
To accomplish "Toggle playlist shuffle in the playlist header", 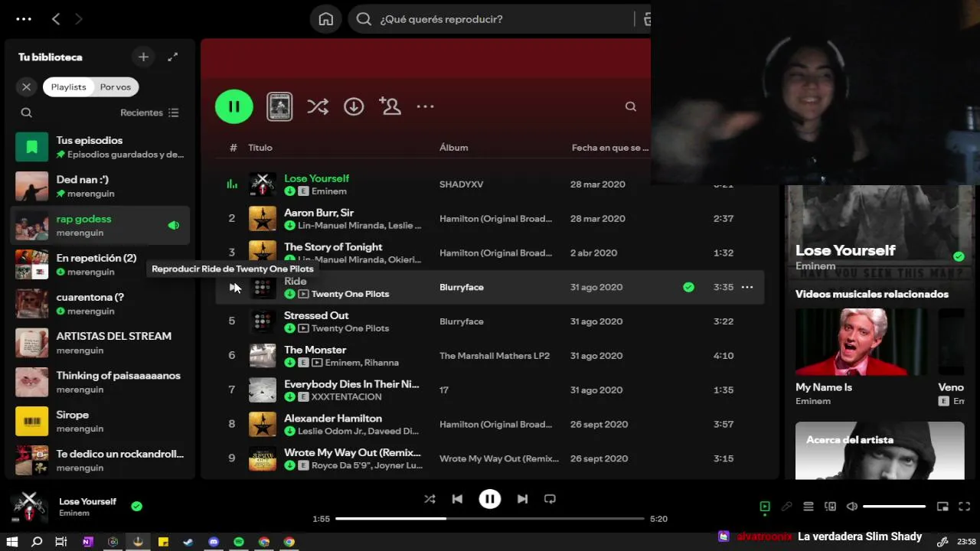I will [318, 106].
